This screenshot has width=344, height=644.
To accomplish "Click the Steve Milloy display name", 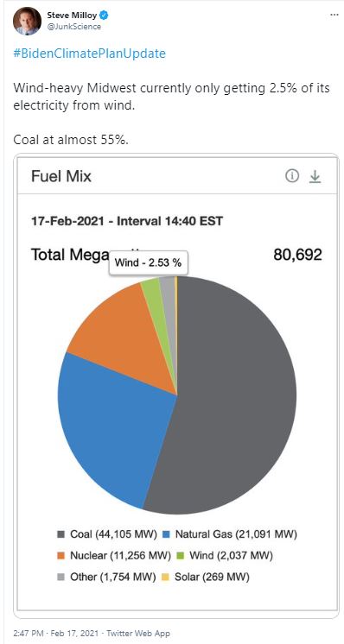I will tap(73, 16).
